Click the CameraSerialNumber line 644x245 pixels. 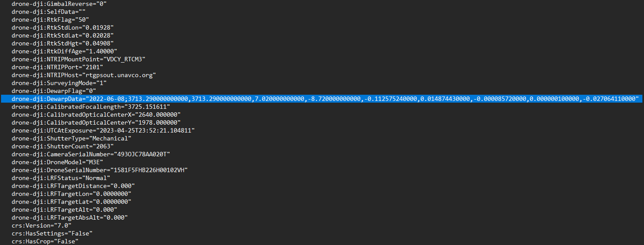[91, 154]
